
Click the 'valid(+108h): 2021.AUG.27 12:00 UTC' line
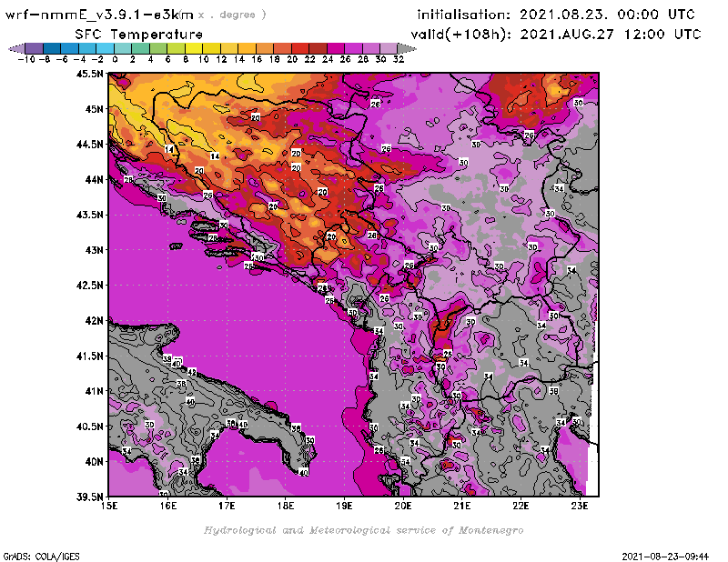click(556, 35)
